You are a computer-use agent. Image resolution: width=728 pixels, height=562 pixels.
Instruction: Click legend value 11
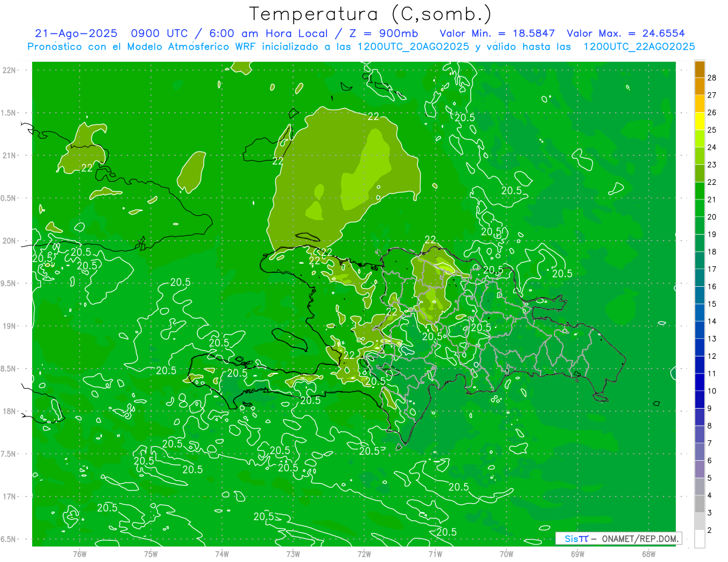712,373
